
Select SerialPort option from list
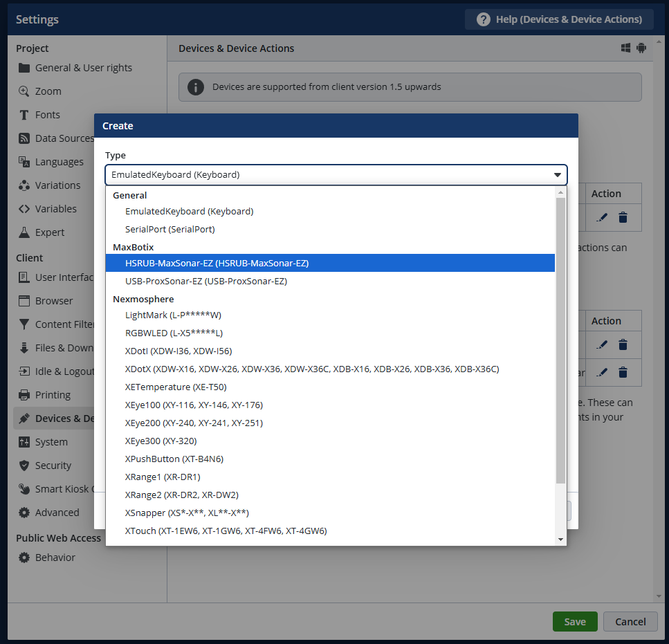(x=169, y=229)
